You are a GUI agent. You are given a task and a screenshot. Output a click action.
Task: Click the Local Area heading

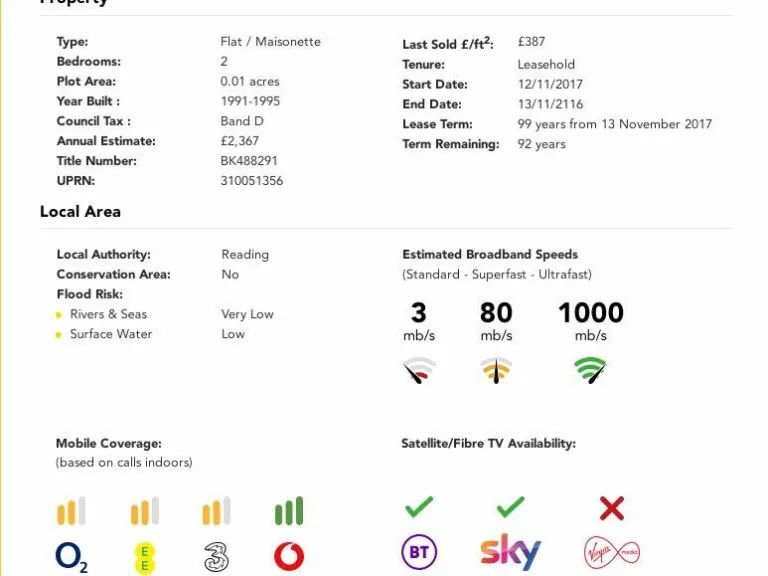coord(80,212)
